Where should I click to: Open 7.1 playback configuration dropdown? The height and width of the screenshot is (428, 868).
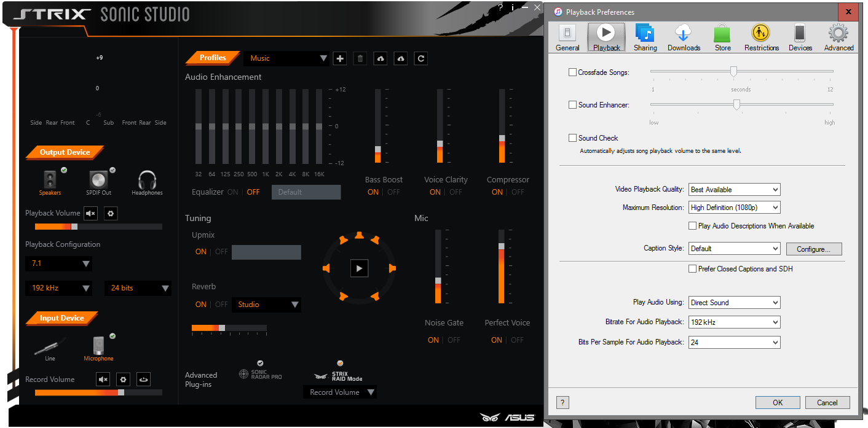[58, 263]
